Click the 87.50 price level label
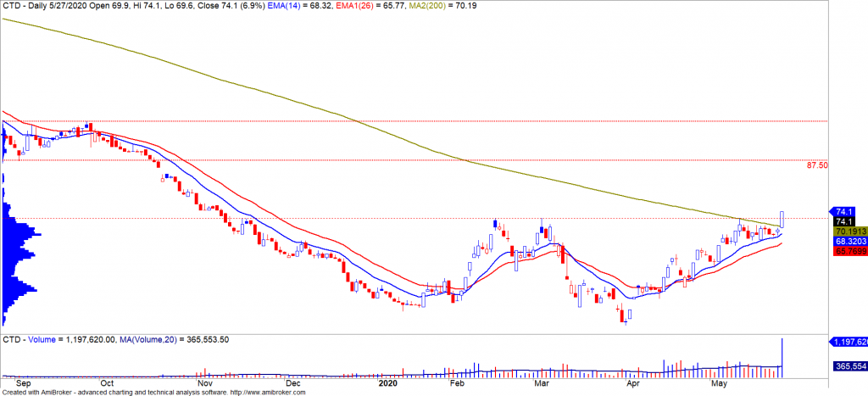 [x=817, y=165]
